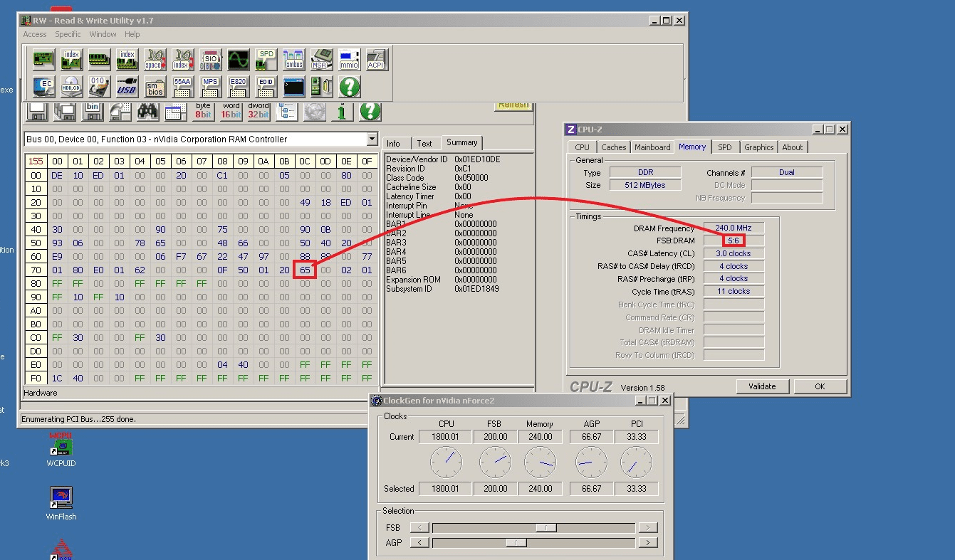Click the Validate button in CPU-Z
955x560 pixels.
(x=763, y=386)
